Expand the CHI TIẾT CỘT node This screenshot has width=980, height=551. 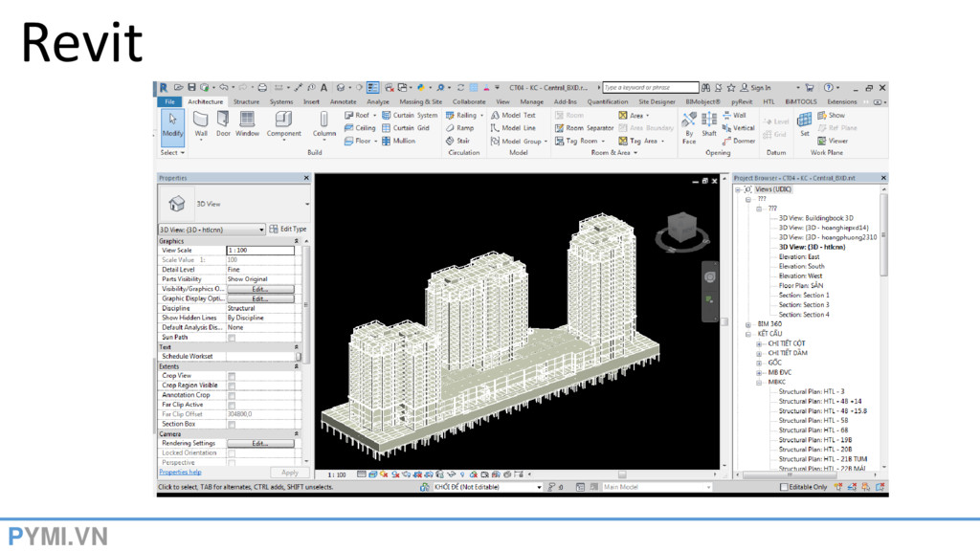(759, 343)
